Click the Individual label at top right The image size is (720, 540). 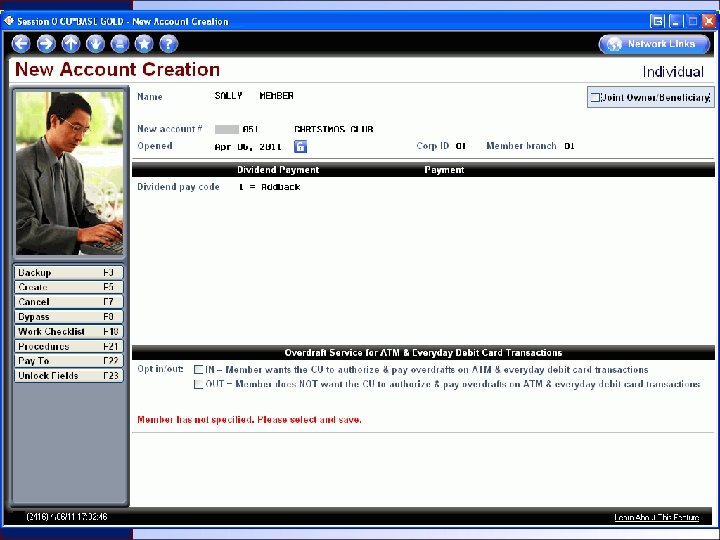coord(673,72)
